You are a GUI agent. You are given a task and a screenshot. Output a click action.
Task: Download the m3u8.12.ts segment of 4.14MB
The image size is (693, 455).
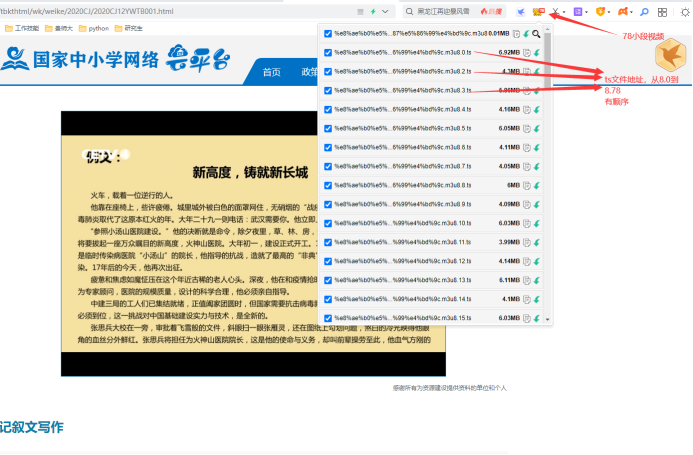tap(537, 261)
